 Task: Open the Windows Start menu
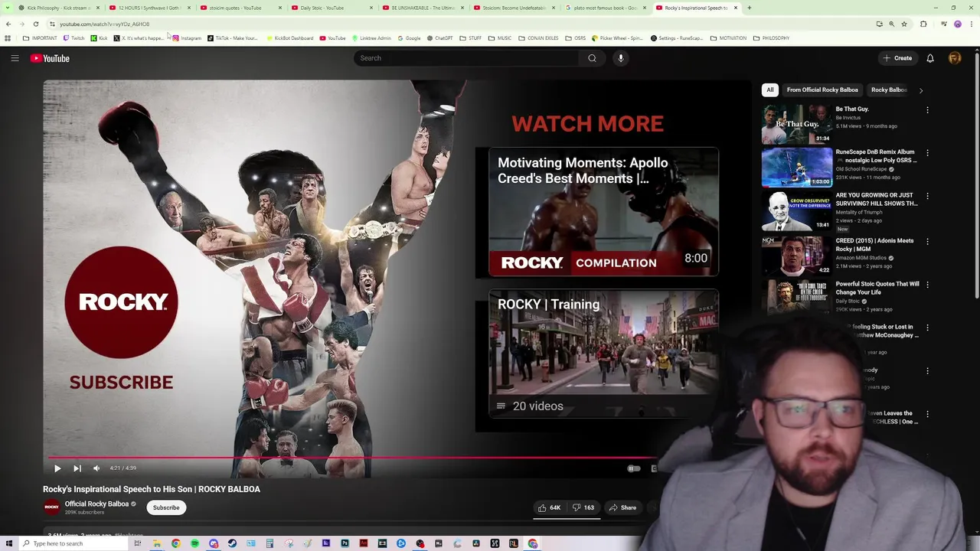click(x=8, y=543)
